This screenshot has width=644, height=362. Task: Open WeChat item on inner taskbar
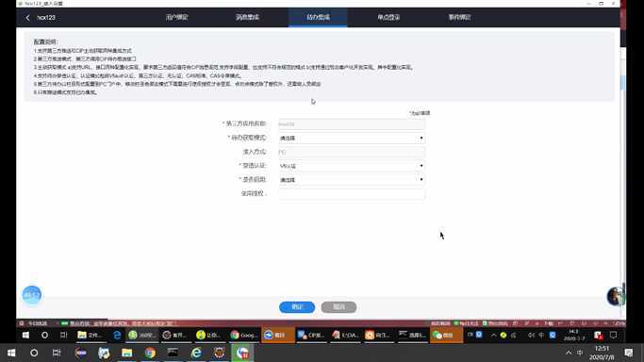[x=446, y=336]
